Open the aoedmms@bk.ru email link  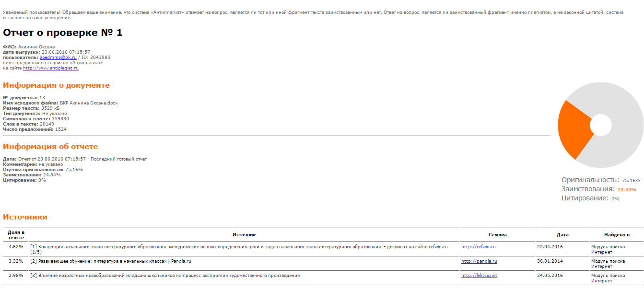[x=58, y=58]
